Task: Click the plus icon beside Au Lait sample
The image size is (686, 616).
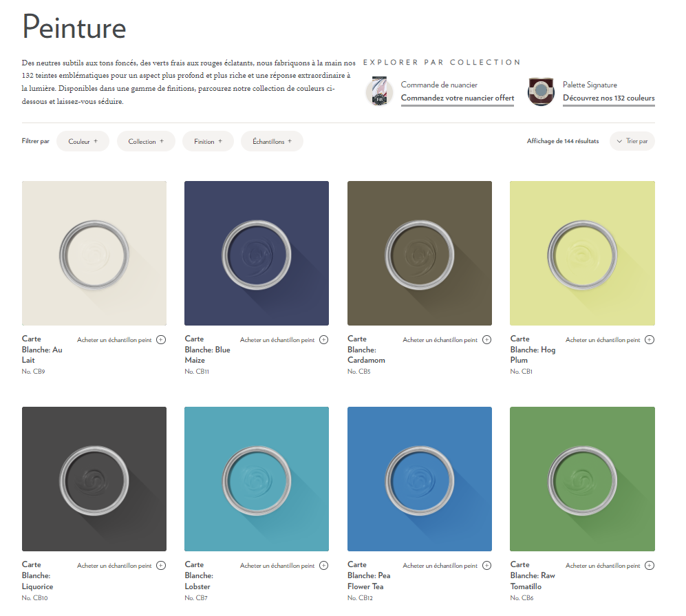Action: coord(161,339)
